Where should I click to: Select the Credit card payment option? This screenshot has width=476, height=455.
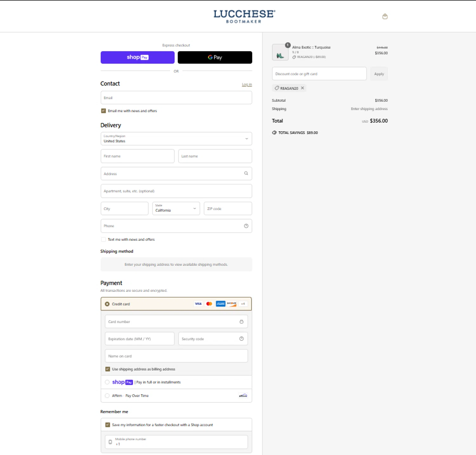107,304
